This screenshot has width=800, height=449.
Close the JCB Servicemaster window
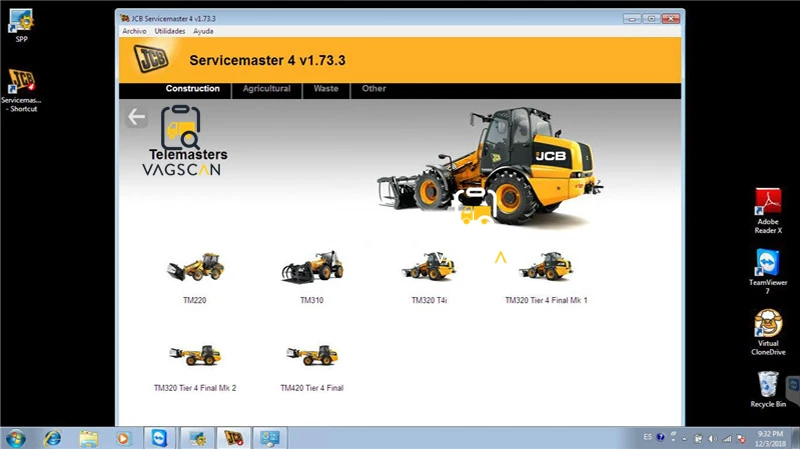coord(671,19)
